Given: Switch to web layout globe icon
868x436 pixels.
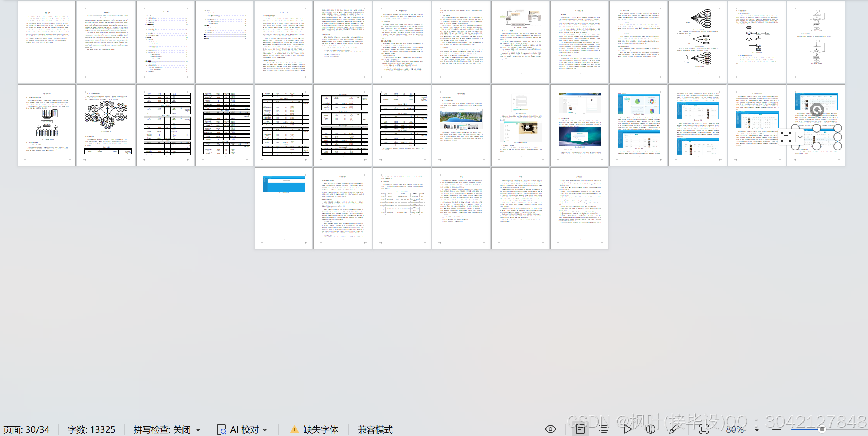Looking at the screenshot, I should coord(651,429).
